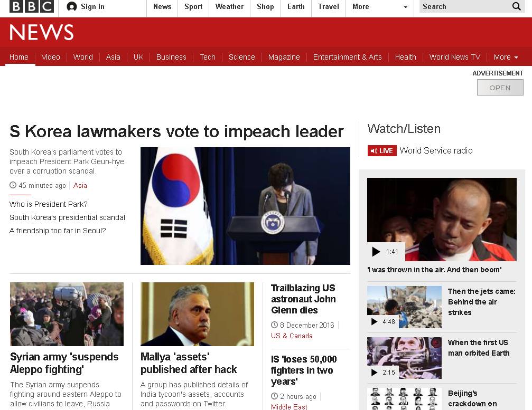This screenshot has width=532, height=410.
Task: Open the Korea impeachment main photo
Action: 245,206
